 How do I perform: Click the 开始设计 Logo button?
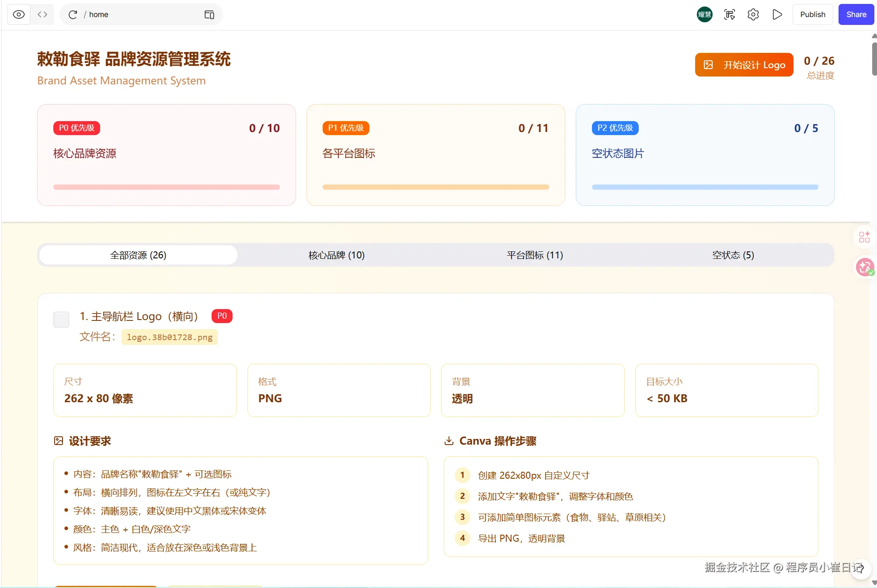[744, 65]
